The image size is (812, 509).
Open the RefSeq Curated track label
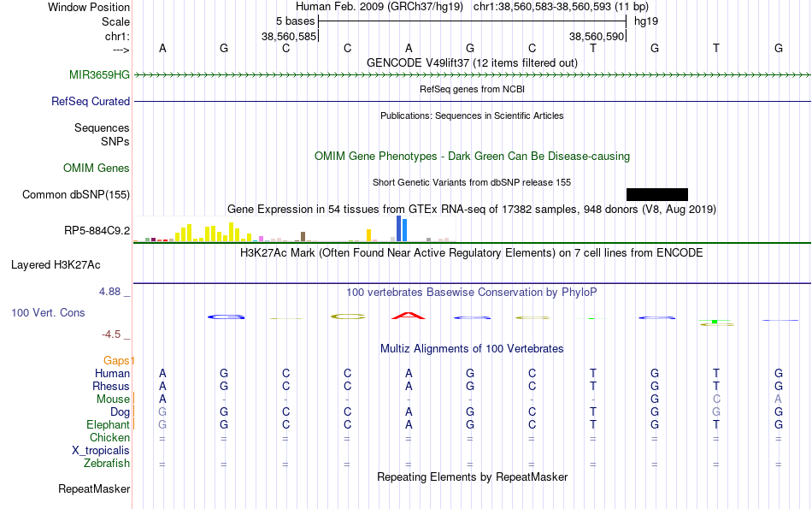click(91, 102)
